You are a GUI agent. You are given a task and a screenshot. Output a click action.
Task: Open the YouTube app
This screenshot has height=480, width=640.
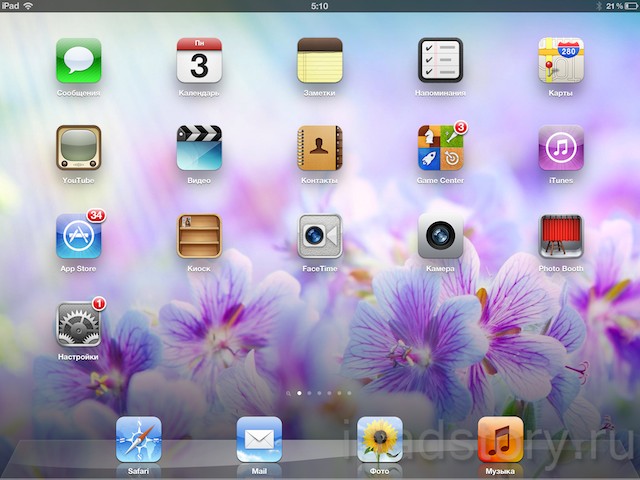(x=78, y=148)
